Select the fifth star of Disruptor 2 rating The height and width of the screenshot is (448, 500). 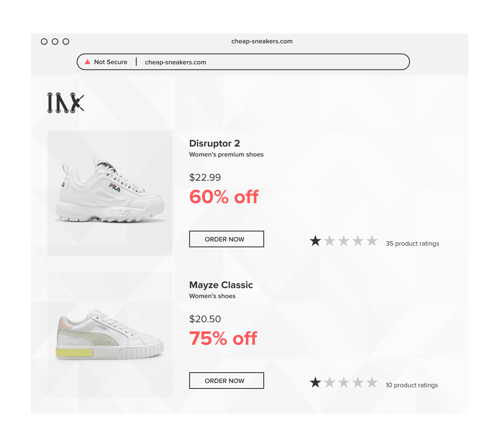point(372,241)
